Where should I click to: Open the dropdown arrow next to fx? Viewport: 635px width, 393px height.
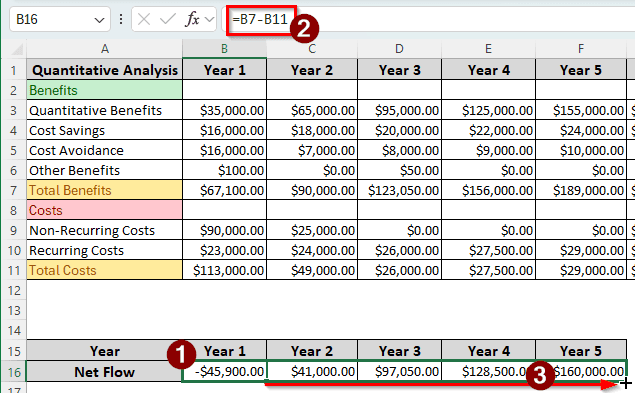(x=209, y=19)
